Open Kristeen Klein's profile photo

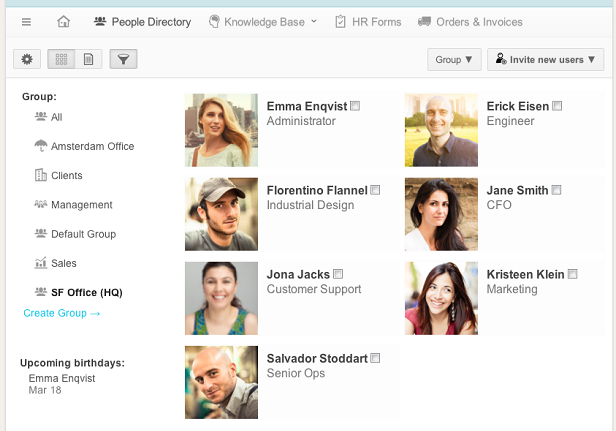tap(442, 298)
